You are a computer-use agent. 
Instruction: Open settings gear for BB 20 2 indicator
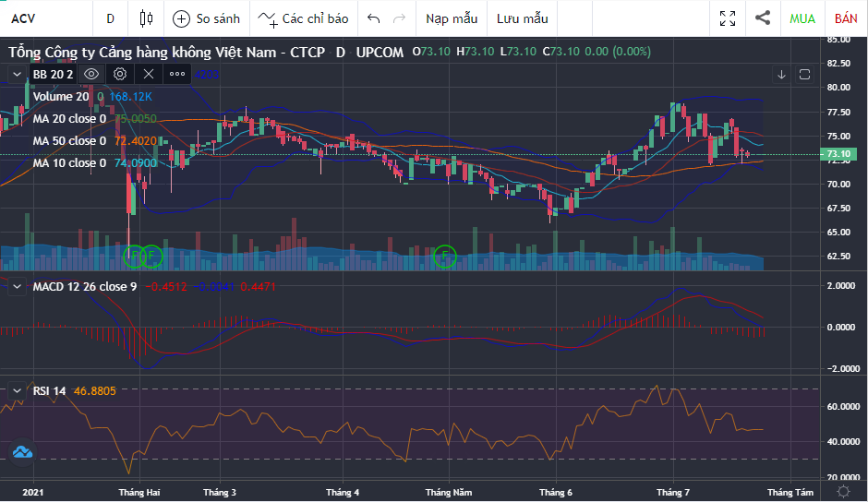point(119,74)
